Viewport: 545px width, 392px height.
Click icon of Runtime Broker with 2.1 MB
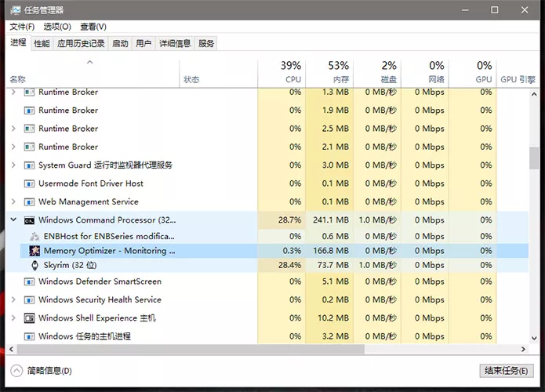coord(29,147)
